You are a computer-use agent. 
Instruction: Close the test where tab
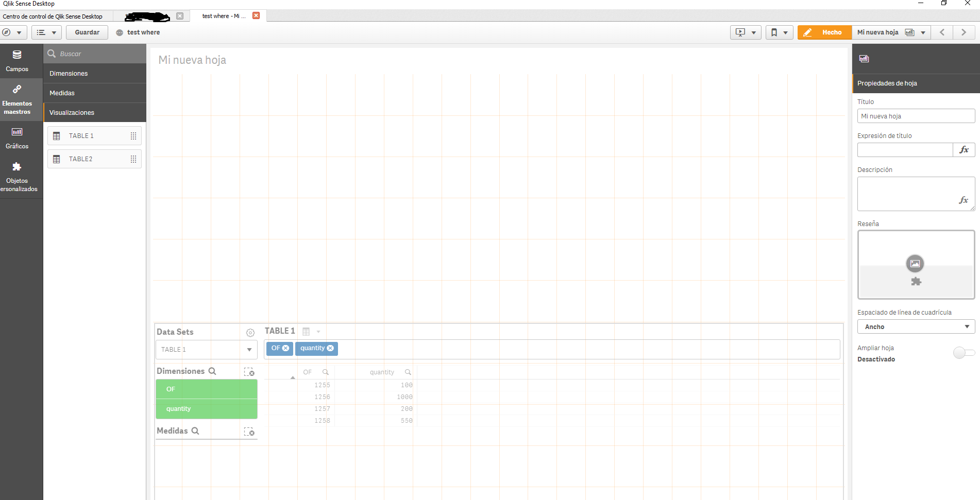[x=256, y=15]
